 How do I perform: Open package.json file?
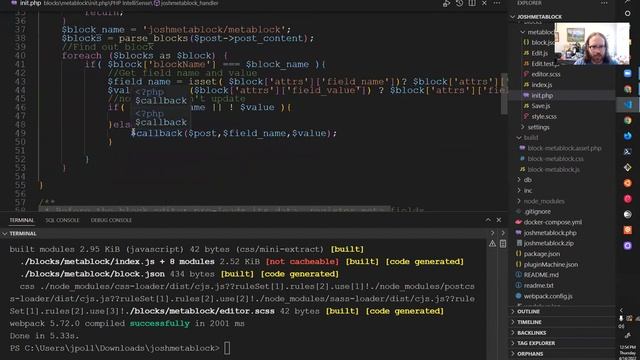[x=541, y=254]
